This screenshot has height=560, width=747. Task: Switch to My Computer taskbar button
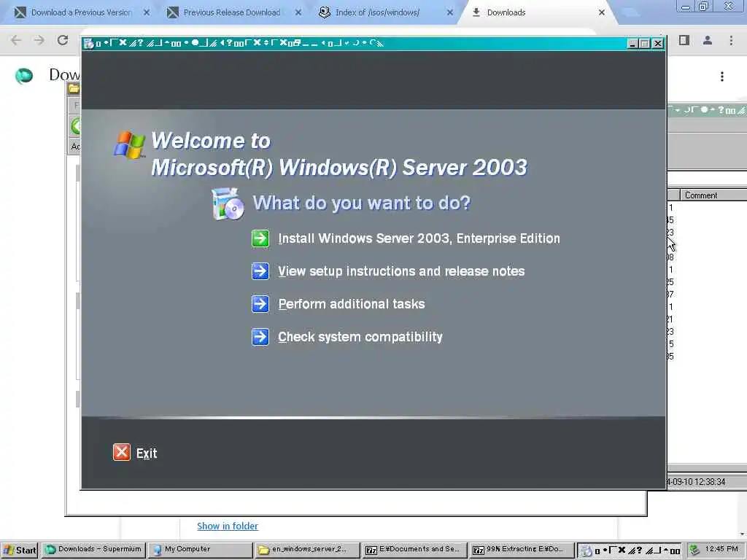(x=200, y=550)
